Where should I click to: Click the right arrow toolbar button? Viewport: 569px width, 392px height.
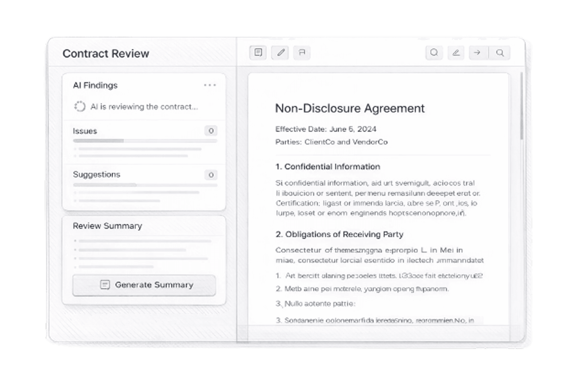click(478, 53)
